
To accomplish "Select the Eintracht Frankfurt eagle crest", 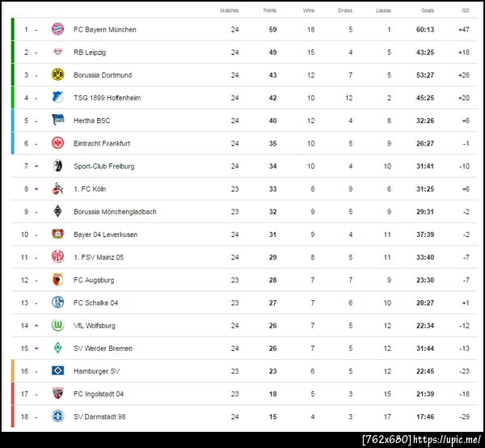I will 57,143.
